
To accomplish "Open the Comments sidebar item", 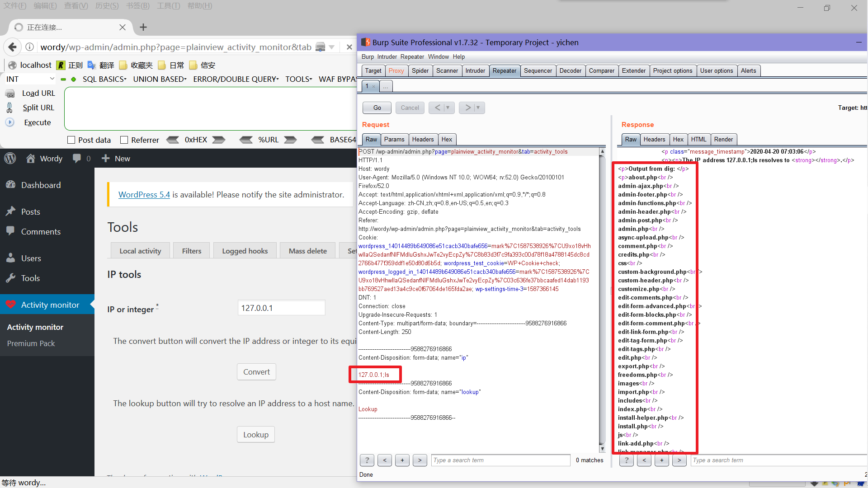I will pyautogui.click(x=47, y=232).
